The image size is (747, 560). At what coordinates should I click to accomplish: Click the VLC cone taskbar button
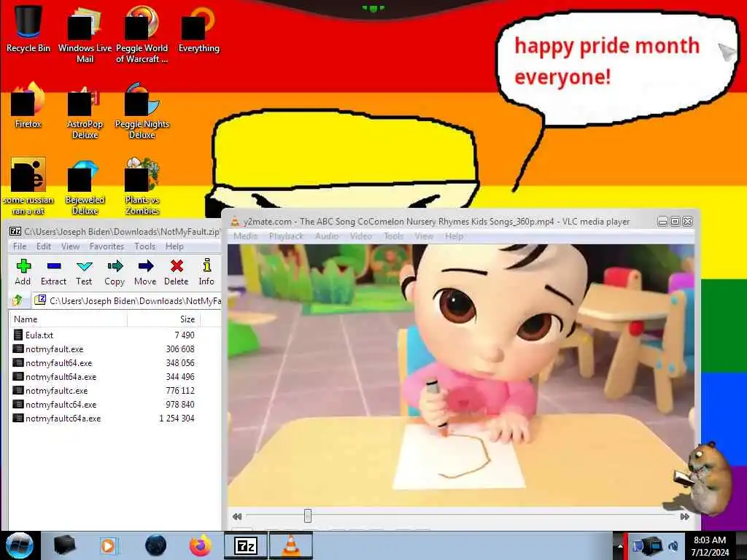[x=291, y=545]
